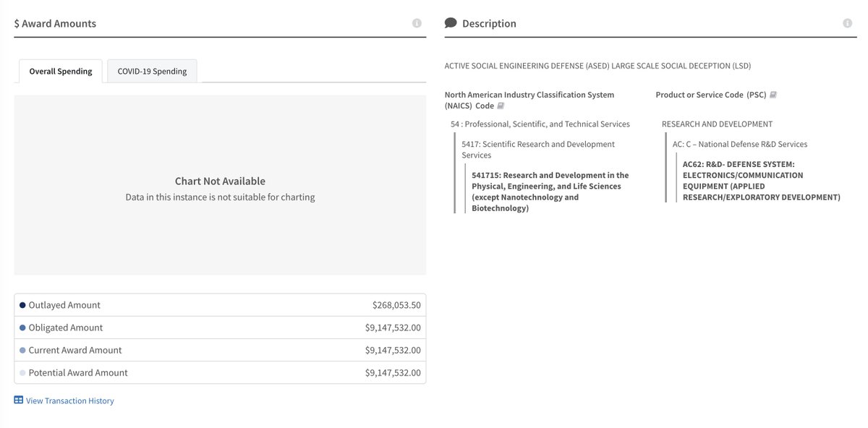
Task: Open the NAICS Code glossary book icon
Action: [x=501, y=106]
